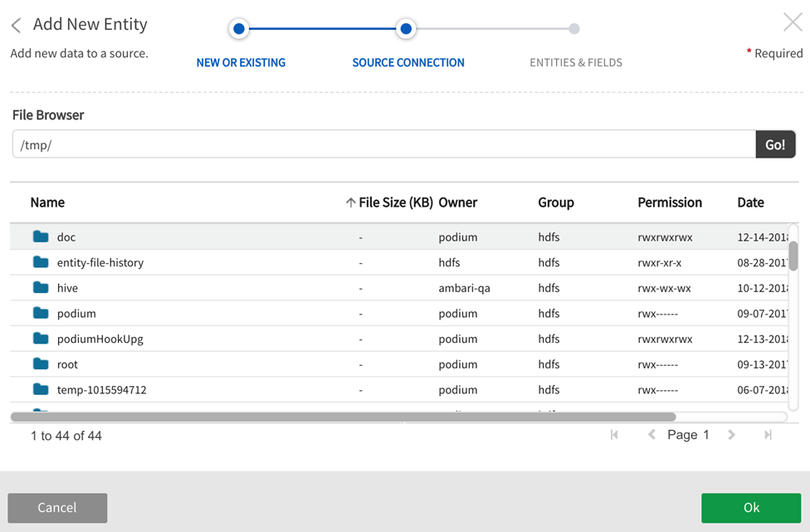
Task: Open the root folder icon
Action: (41, 364)
